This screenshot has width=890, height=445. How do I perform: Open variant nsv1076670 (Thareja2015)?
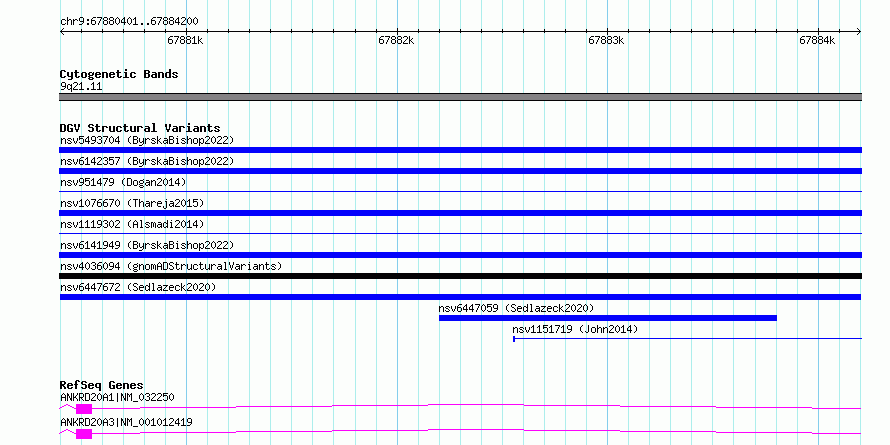pos(132,203)
